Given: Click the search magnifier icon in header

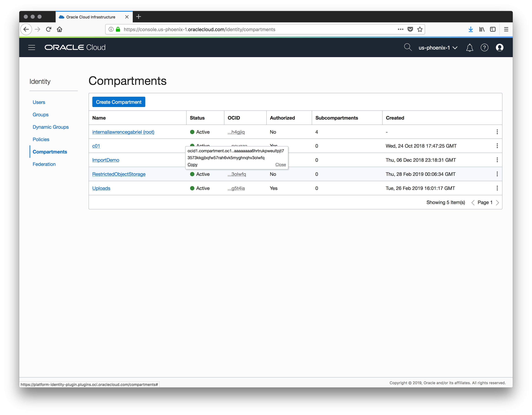Looking at the screenshot, I should [408, 47].
